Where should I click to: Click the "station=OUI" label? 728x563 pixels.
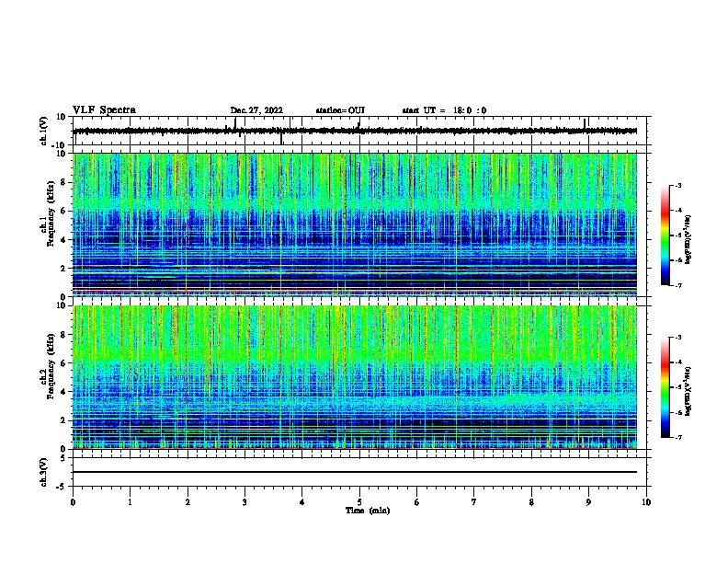[340, 110]
